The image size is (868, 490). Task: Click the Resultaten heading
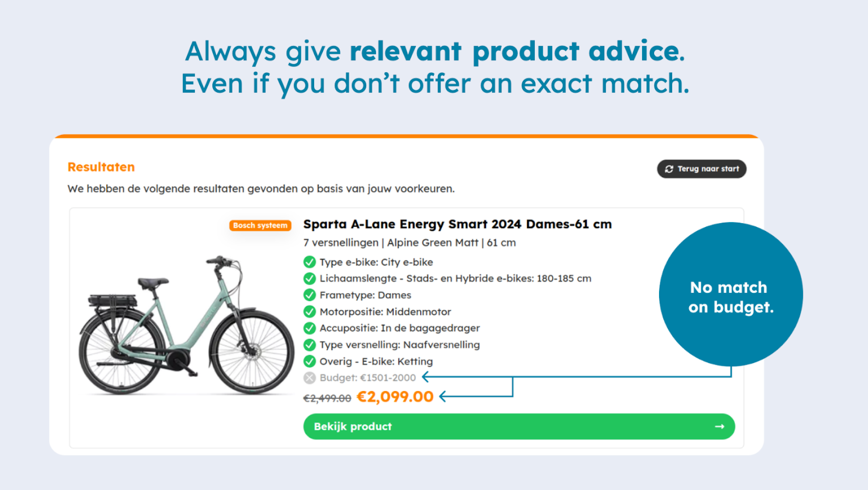click(101, 167)
